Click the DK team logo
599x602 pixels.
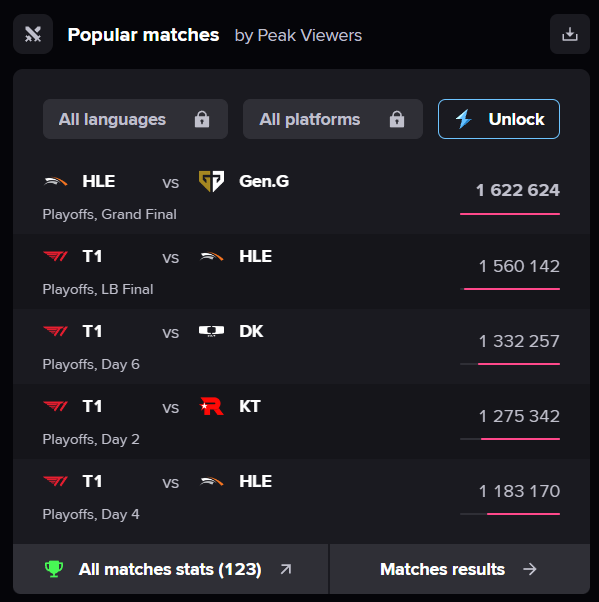pyautogui.click(x=212, y=331)
